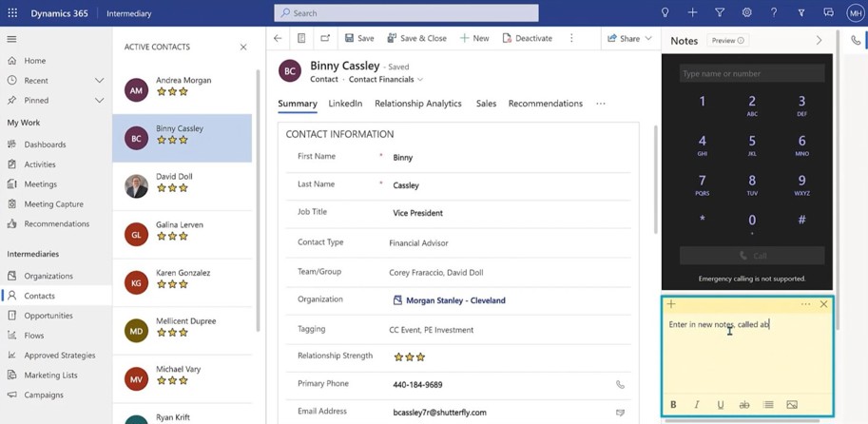Click the help question mark icon
The width and height of the screenshot is (868, 424).
pos(774,12)
